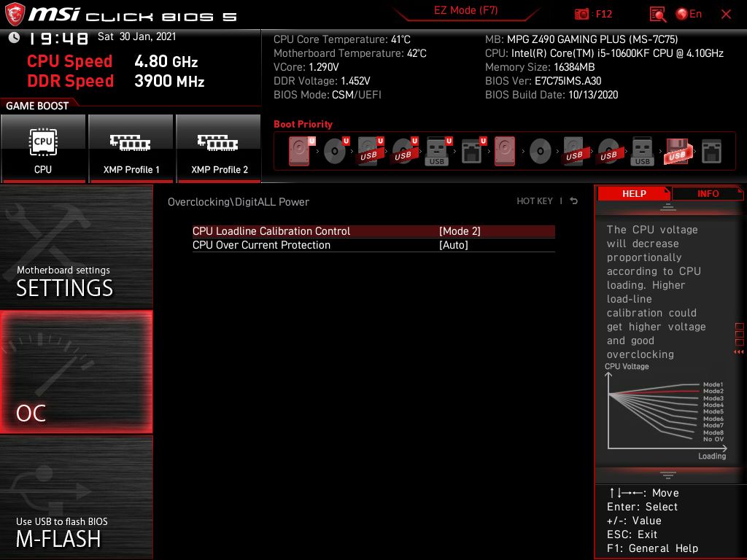This screenshot has height=560, width=747.
Task: Open the HOT KEY list
Action: (535, 201)
